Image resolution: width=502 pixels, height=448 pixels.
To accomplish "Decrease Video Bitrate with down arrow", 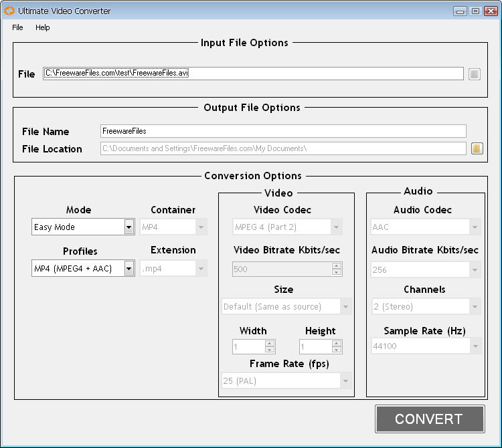I will tap(337, 272).
